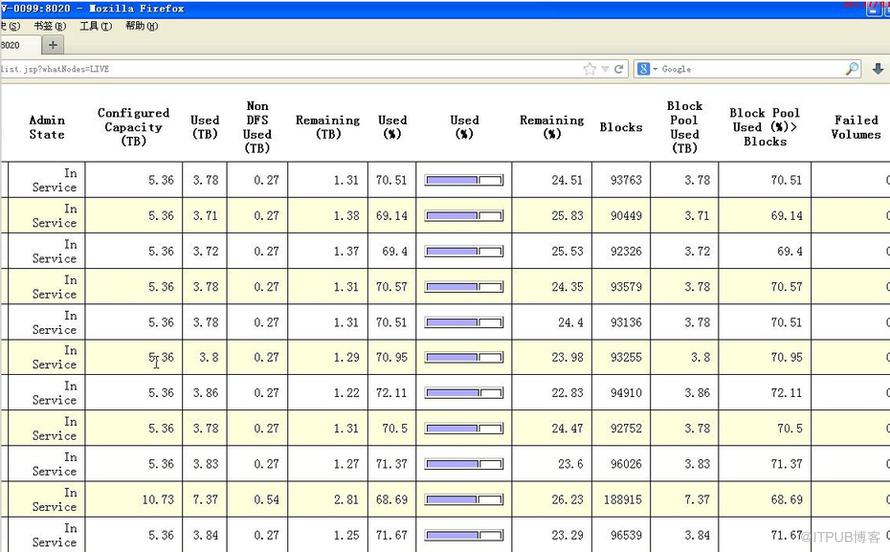Sort by the Admin State column header

click(47, 127)
